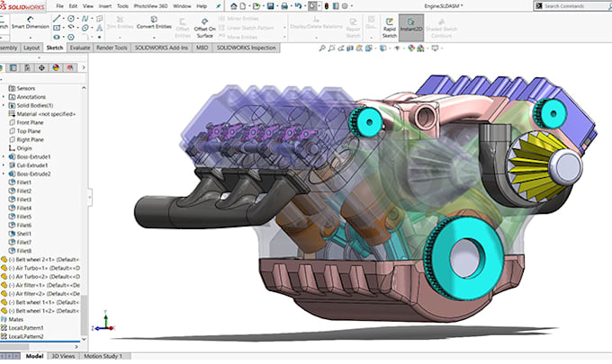612x364 pixels.
Task: Open the Motion Study 1 tab
Action: tap(104, 356)
